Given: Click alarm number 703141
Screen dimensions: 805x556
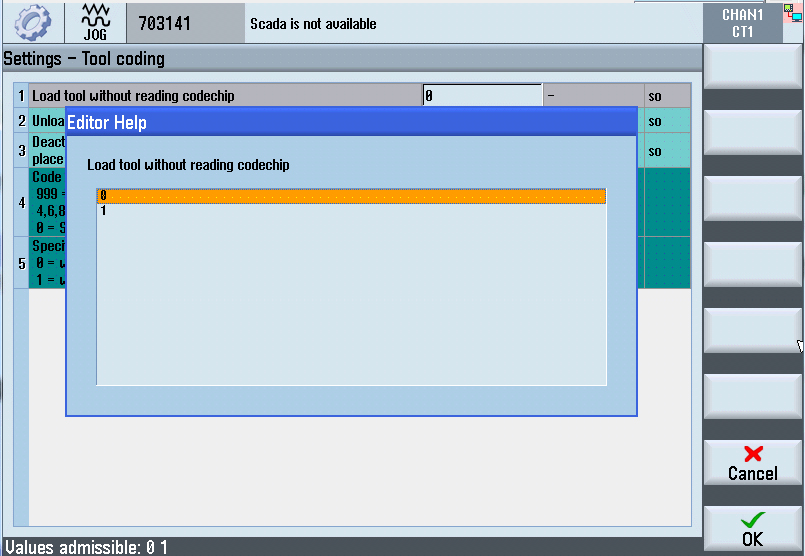Looking at the screenshot, I should coord(164,23).
